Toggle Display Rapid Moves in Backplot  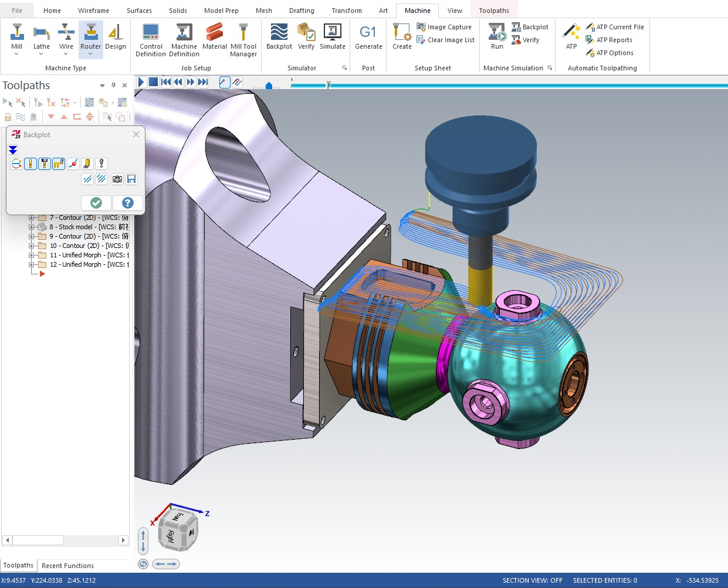click(x=59, y=164)
